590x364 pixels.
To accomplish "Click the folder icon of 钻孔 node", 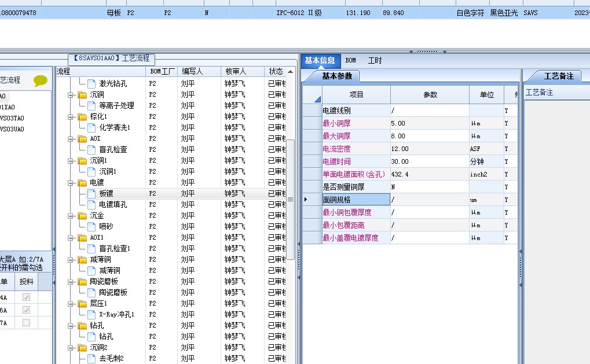I will [x=82, y=326].
